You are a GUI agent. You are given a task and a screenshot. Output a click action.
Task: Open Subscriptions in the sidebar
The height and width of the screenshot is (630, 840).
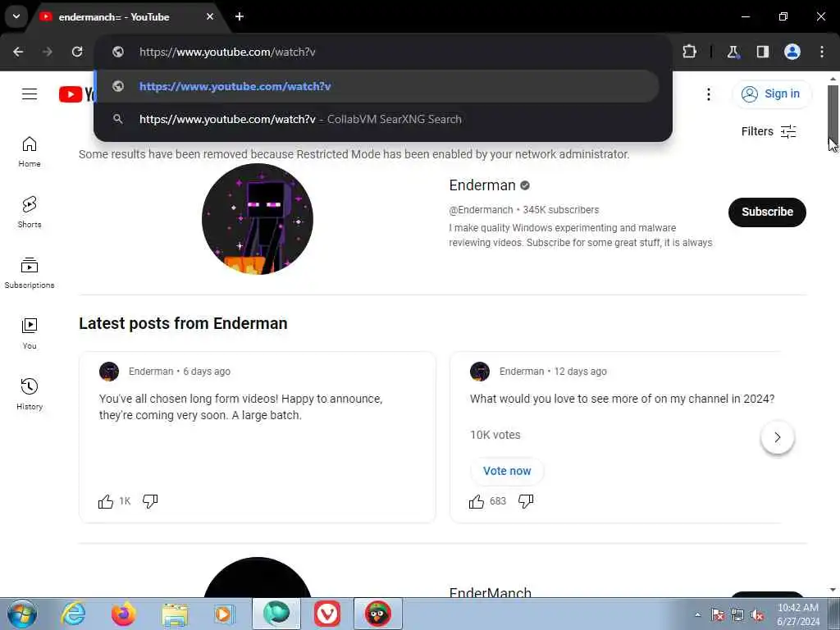pyautogui.click(x=30, y=272)
